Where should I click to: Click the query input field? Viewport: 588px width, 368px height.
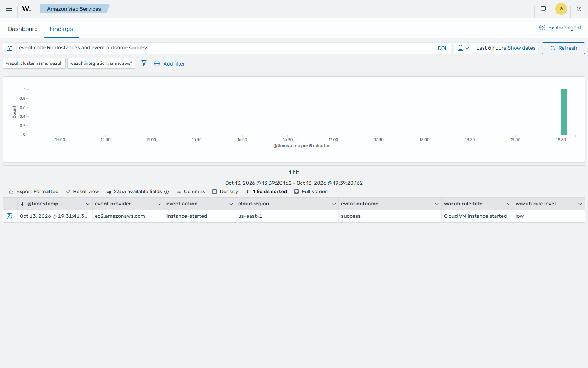click(x=225, y=48)
